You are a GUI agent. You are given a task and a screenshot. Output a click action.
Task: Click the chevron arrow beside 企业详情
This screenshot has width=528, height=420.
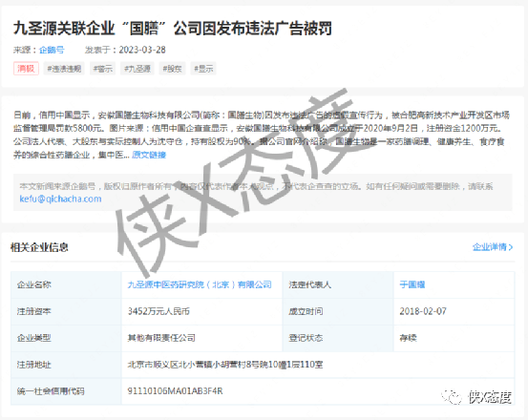click(x=511, y=247)
